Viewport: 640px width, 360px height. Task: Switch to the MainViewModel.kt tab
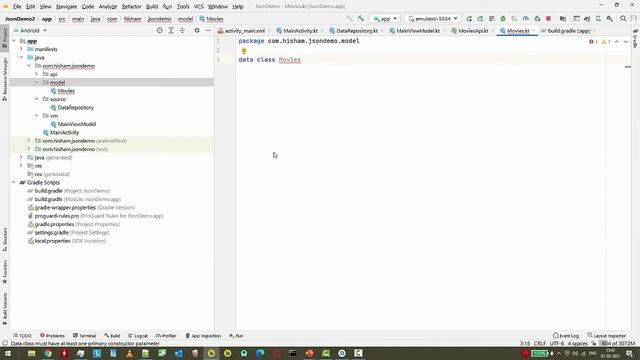click(x=418, y=31)
